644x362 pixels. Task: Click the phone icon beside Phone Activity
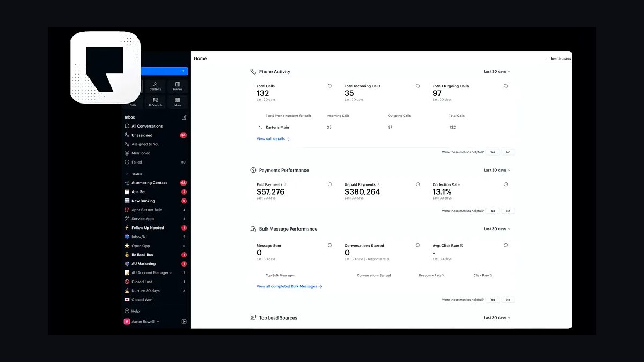[253, 71]
